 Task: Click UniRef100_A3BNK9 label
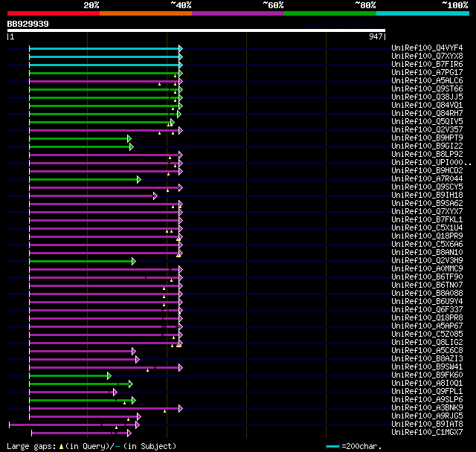(x=427, y=408)
